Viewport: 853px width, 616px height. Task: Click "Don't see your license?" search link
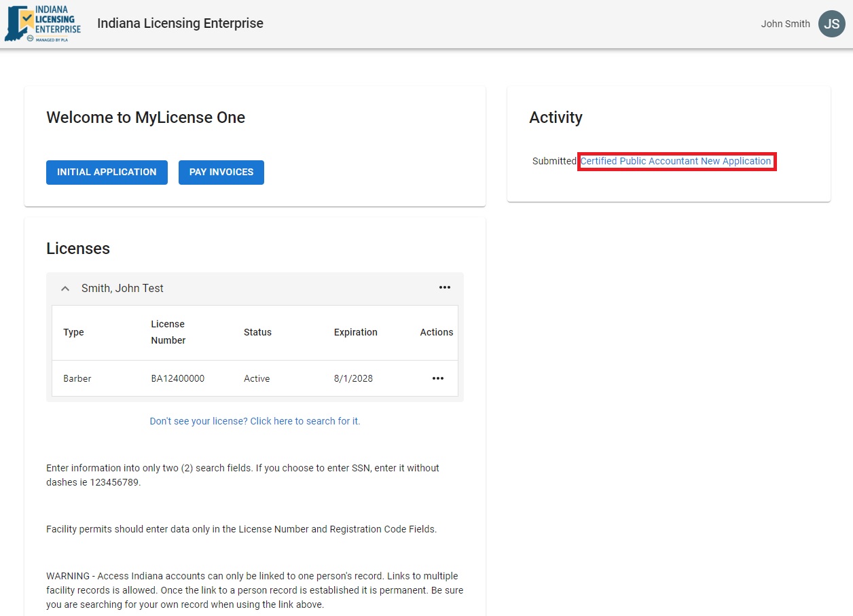255,421
